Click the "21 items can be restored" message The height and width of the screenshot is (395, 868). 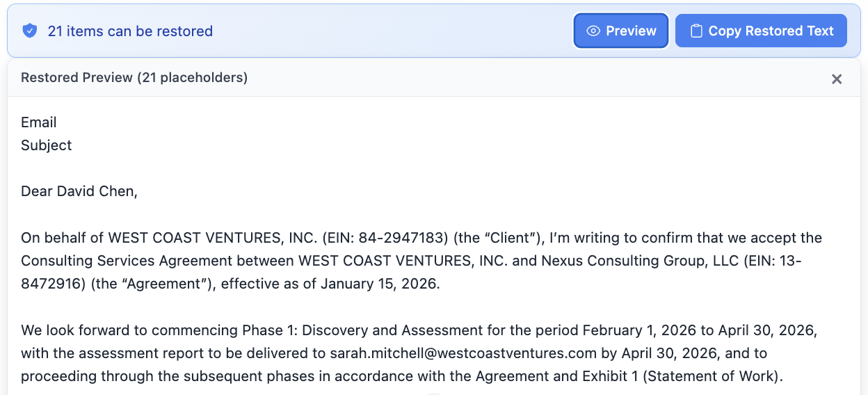point(130,31)
